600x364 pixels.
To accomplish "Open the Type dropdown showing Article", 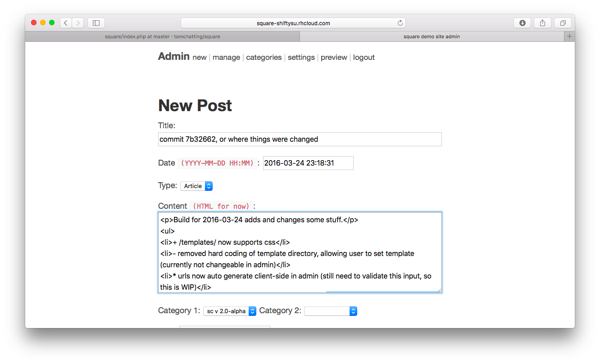I will (196, 186).
